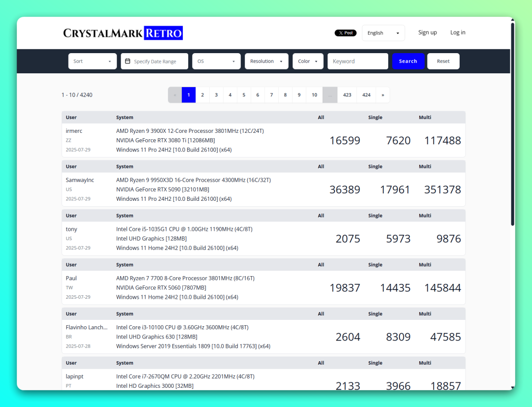
Task: Click the Single score 8309
Action: coord(399,337)
